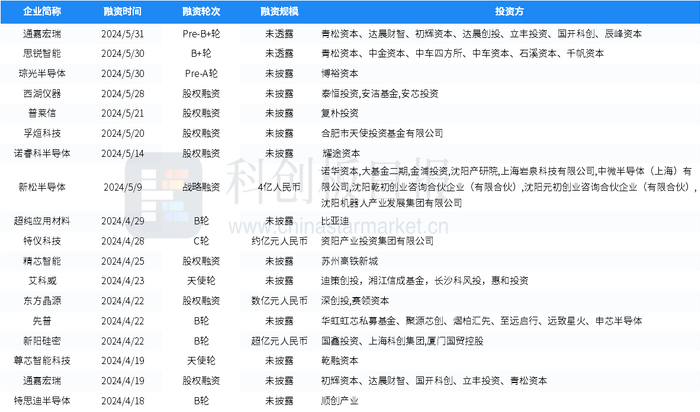Select the date 2024/5/20

pos(123,133)
